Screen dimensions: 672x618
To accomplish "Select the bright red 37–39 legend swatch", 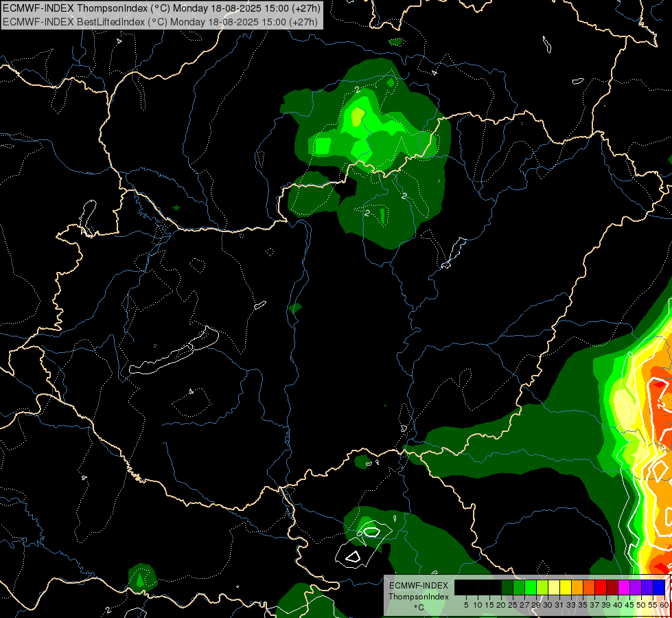I will tap(601, 587).
